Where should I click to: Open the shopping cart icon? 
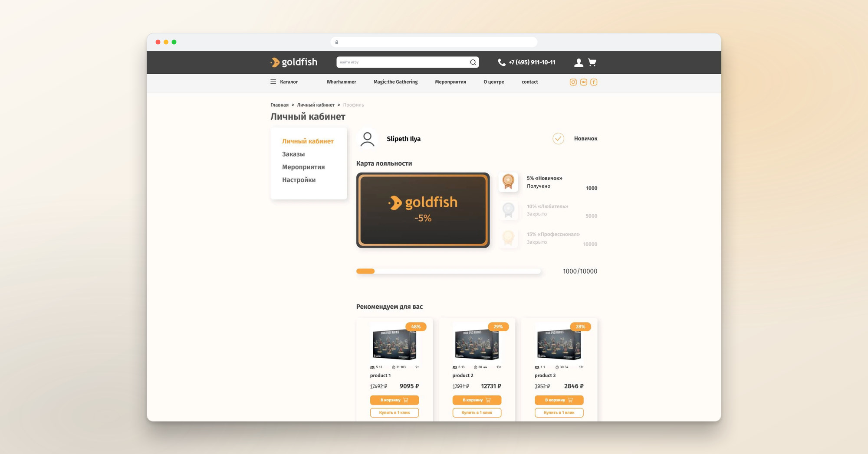592,62
